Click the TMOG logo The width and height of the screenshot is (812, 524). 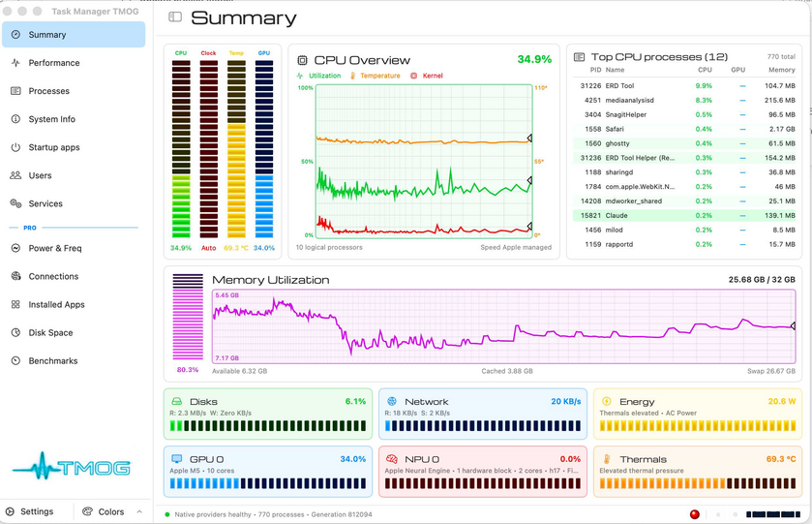72,466
